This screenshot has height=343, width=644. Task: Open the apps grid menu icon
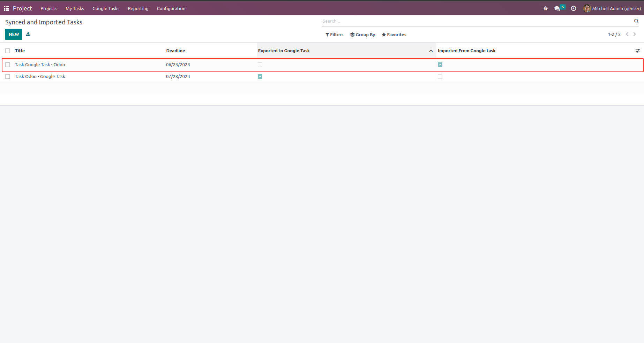(6, 8)
